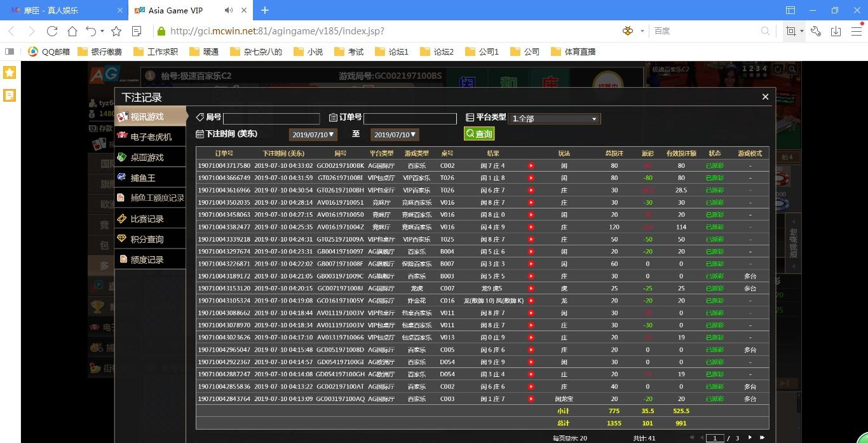Open the favorites star sidebar panel

pyautogui.click(x=10, y=72)
